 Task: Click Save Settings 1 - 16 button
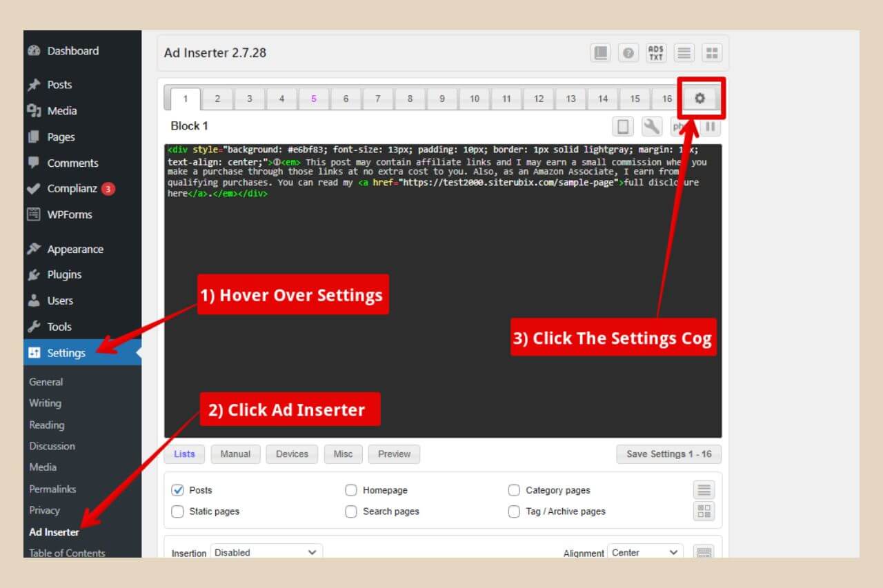pos(669,454)
